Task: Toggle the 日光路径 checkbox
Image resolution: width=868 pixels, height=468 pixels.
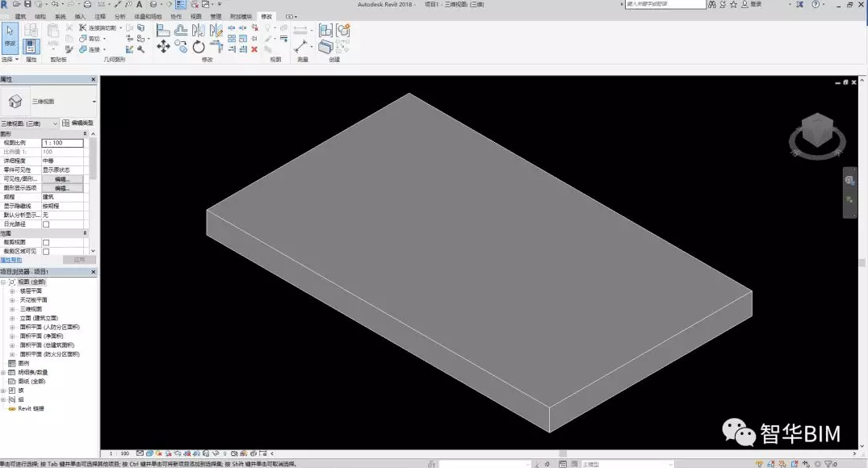Action: [46, 224]
